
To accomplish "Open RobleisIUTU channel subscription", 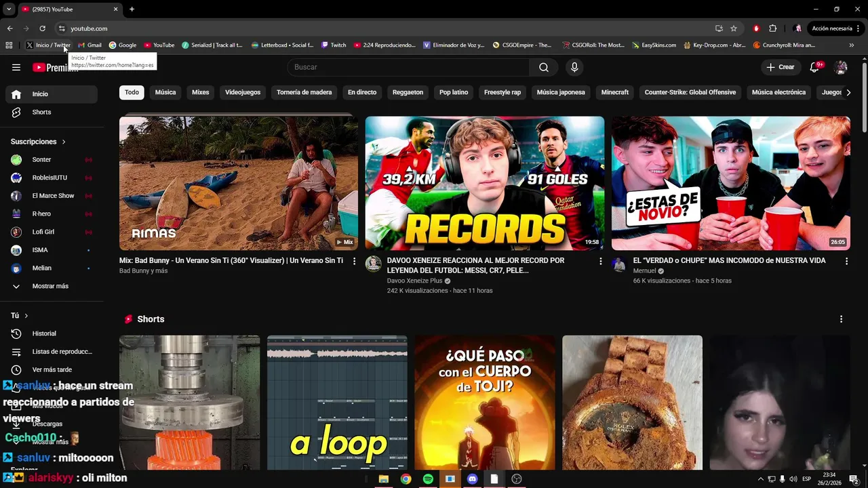I will (52, 178).
